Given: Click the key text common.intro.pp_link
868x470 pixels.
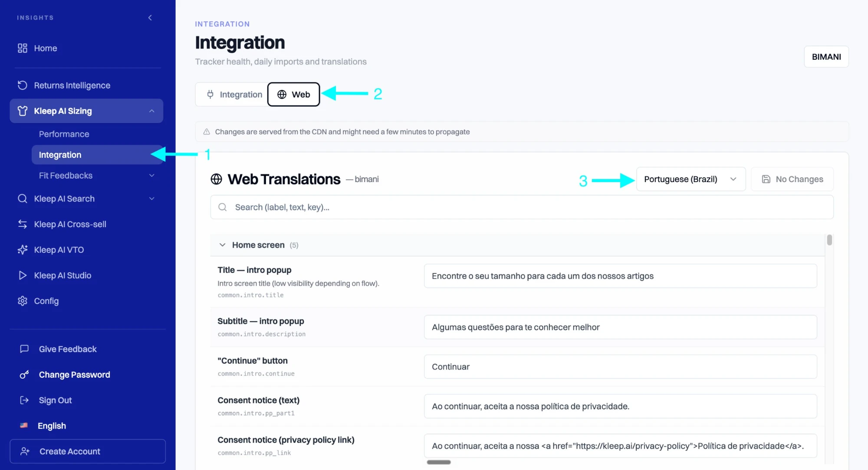Looking at the screenshot, I should click(x=254, y=453).
